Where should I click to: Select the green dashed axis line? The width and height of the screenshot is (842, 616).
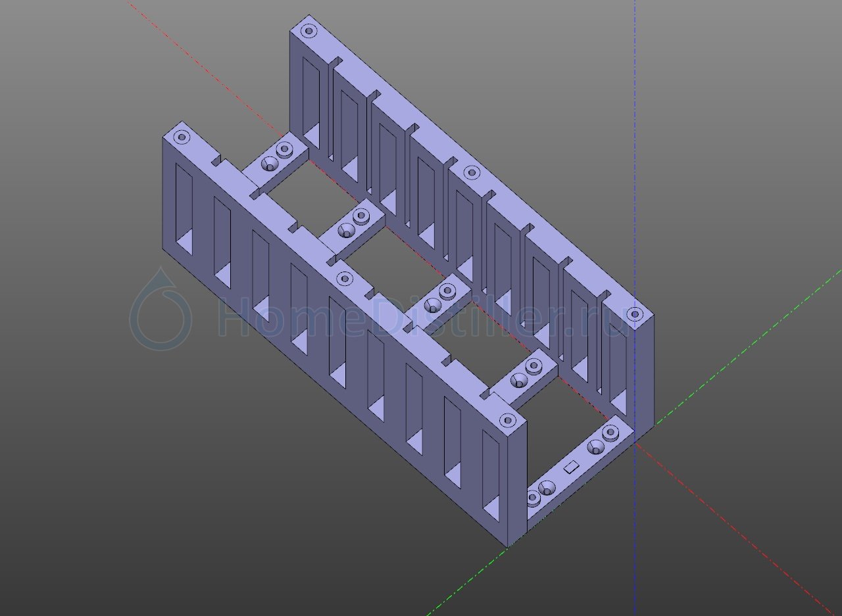click(743, 350)
